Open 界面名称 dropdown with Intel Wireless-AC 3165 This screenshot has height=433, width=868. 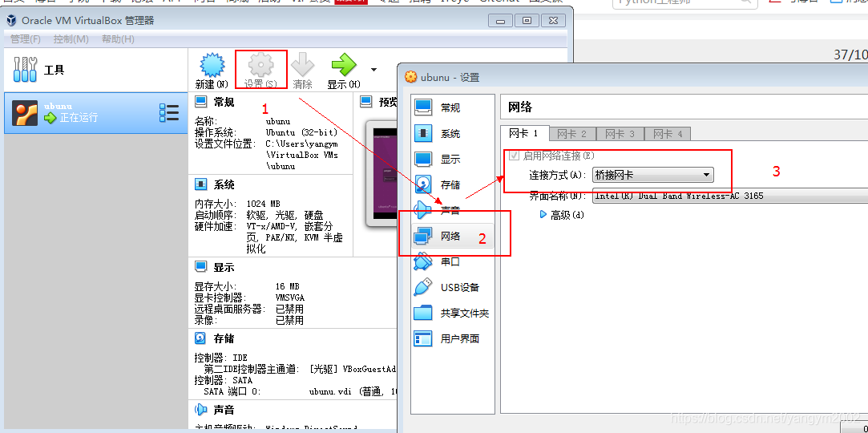(729, 196)
